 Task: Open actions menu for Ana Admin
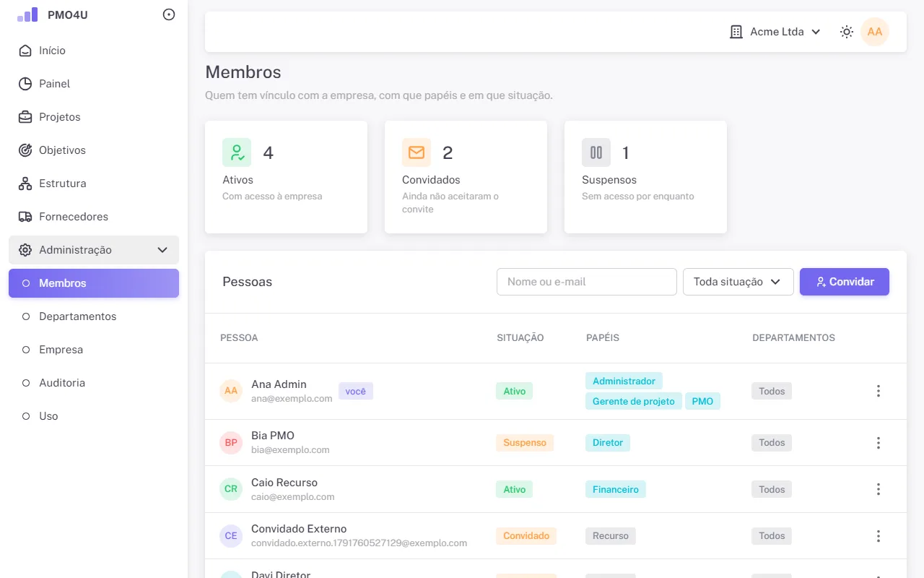[x=879, y=391]
